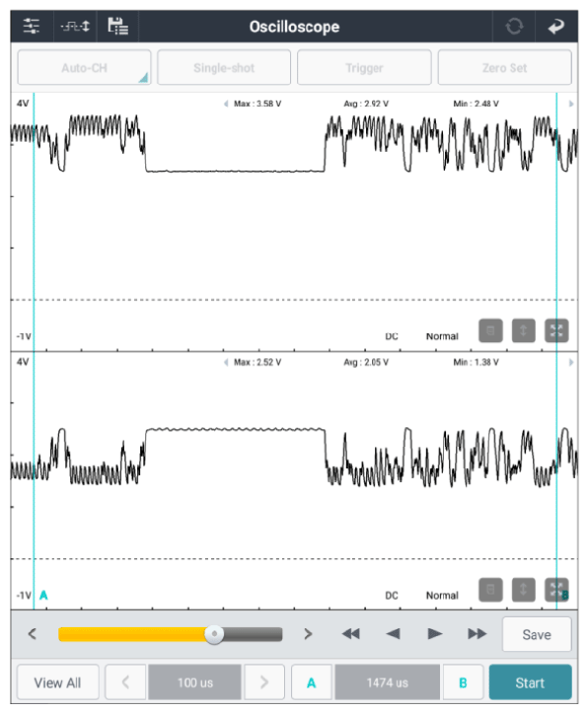588x713 pixels.
Task: Click the Zero Set button
Action: 504,68
